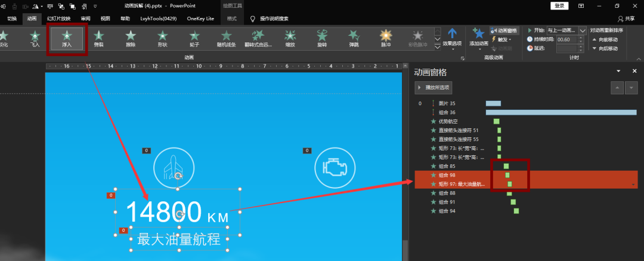Screen dimensions: 644x261
Task: Select 直接箭头连接符 51 entry
Action: [x=459, y=130]
